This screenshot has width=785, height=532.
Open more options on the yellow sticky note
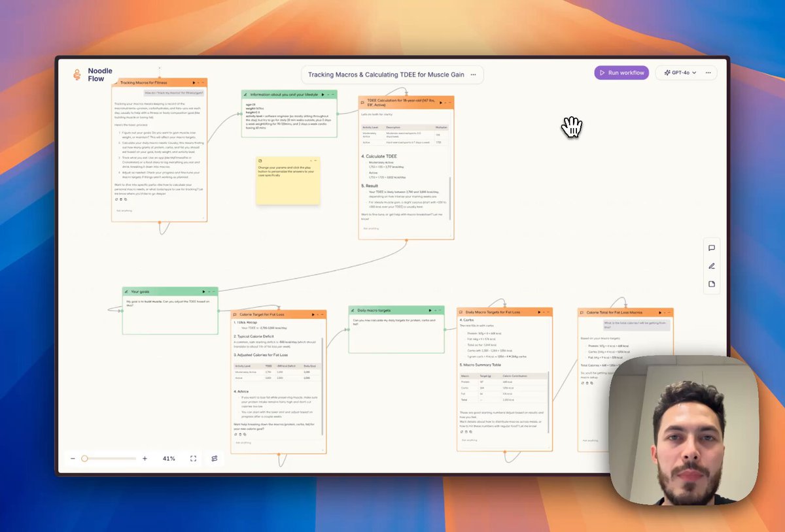[317, 160]
